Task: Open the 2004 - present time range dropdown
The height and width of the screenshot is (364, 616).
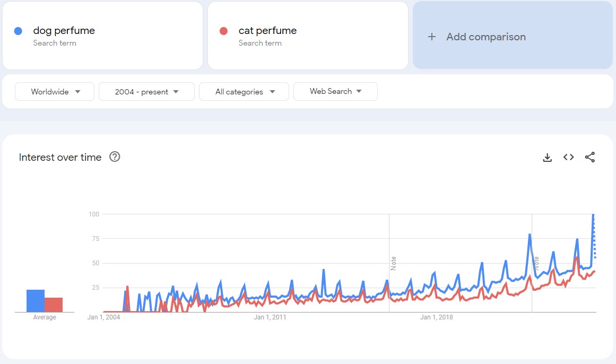Action: (x=146, y=91)
